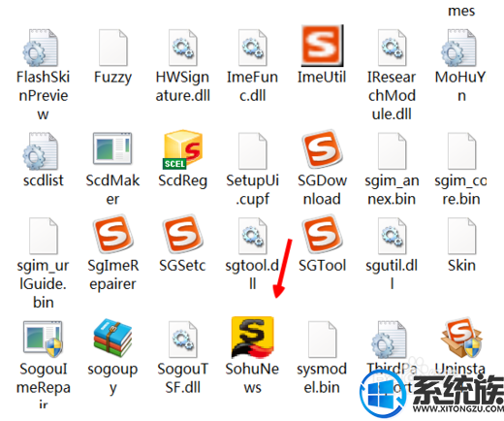Click the 'SGSetc' file name label
The width and height of the screenshot is (504, 421).
(x=182, y=266)
